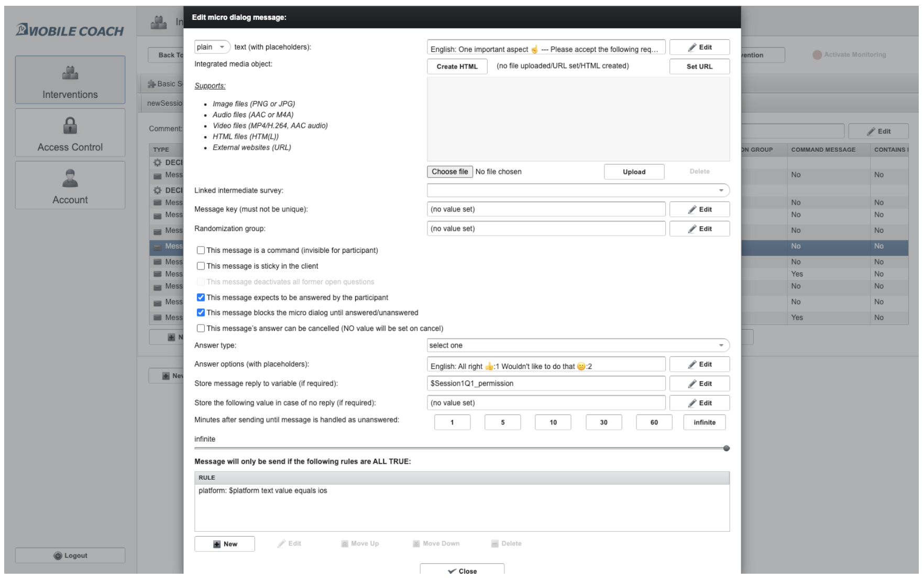Enable 'This message is a command' checkbox

(x=201, y=250)
